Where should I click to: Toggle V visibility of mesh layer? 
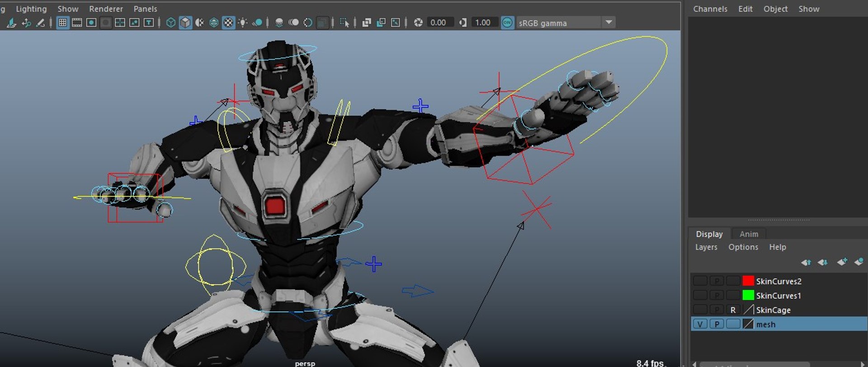click(x=700, y=324)
